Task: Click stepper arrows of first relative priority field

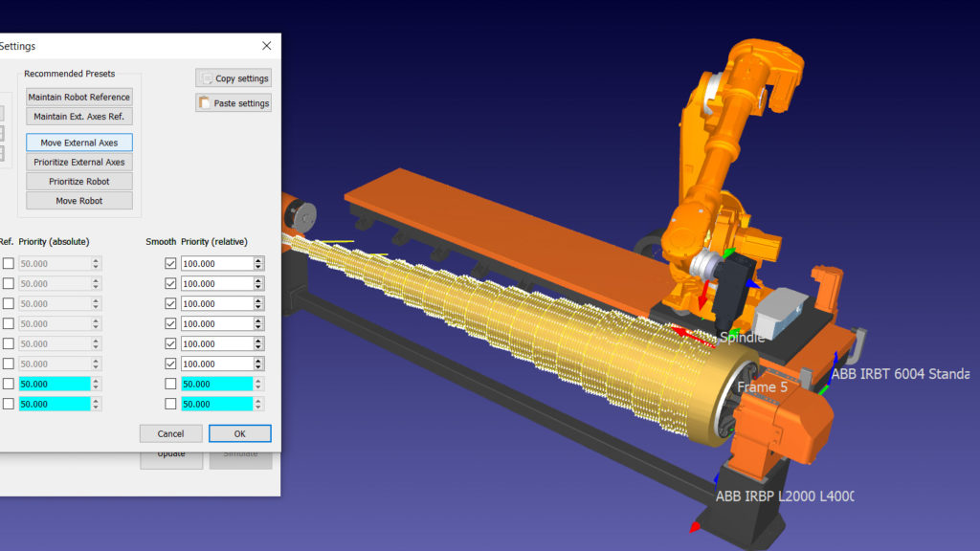Action: pyautogui.click(x=258, y=264)
